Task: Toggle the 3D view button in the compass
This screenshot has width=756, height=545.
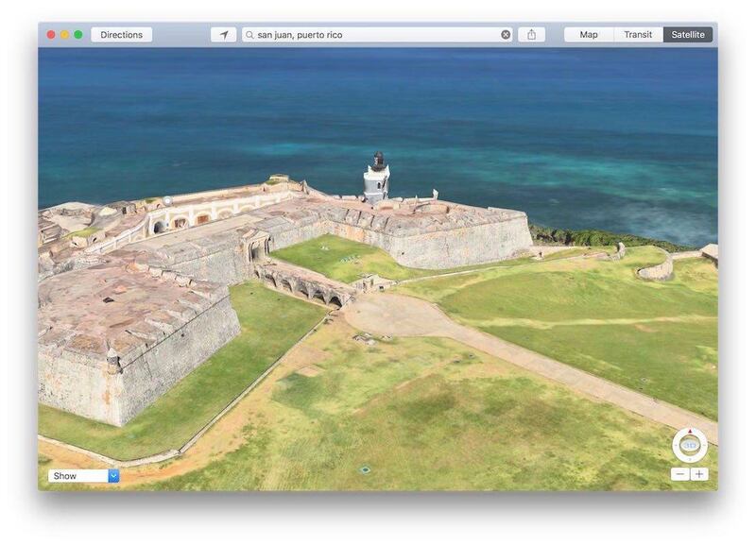Action: click(690, 445)
